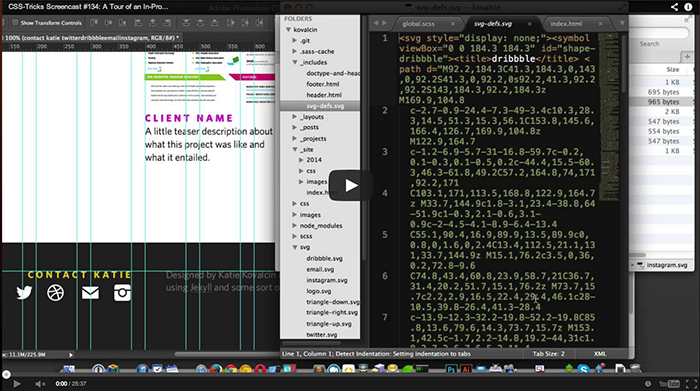
Task: Open the video title CSS-Tricks Screencast #134
Action: click(88, 7)
